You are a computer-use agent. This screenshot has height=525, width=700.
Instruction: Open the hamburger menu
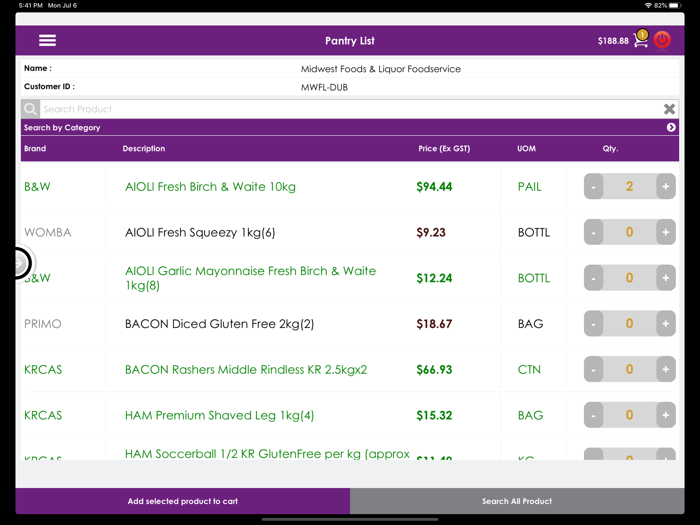point(47,41)
